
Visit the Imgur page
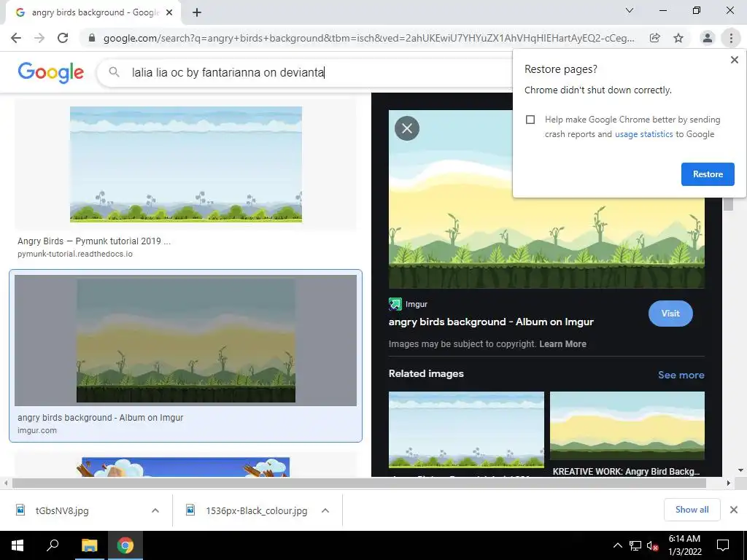(670, 314)
